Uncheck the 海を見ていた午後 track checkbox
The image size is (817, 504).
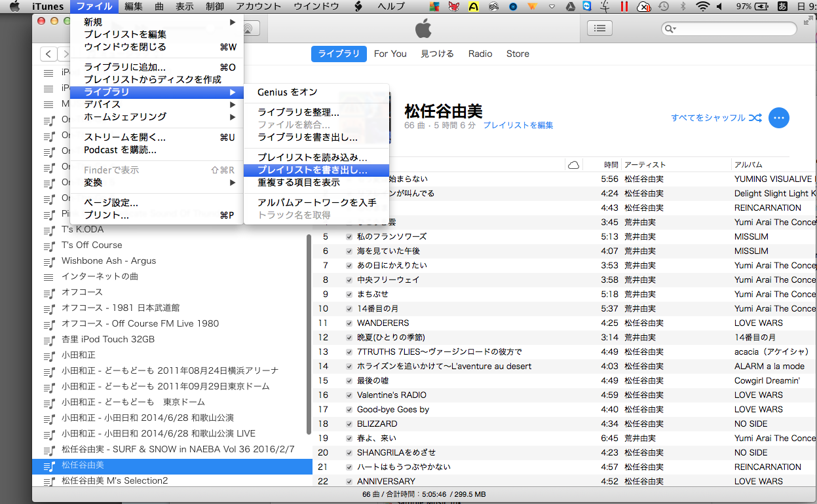[349, 251]
